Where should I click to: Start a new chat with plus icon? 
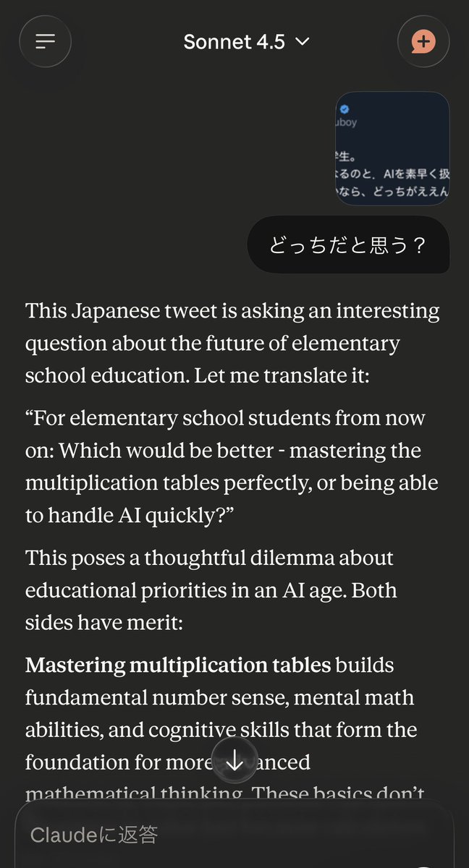(423, 41)
